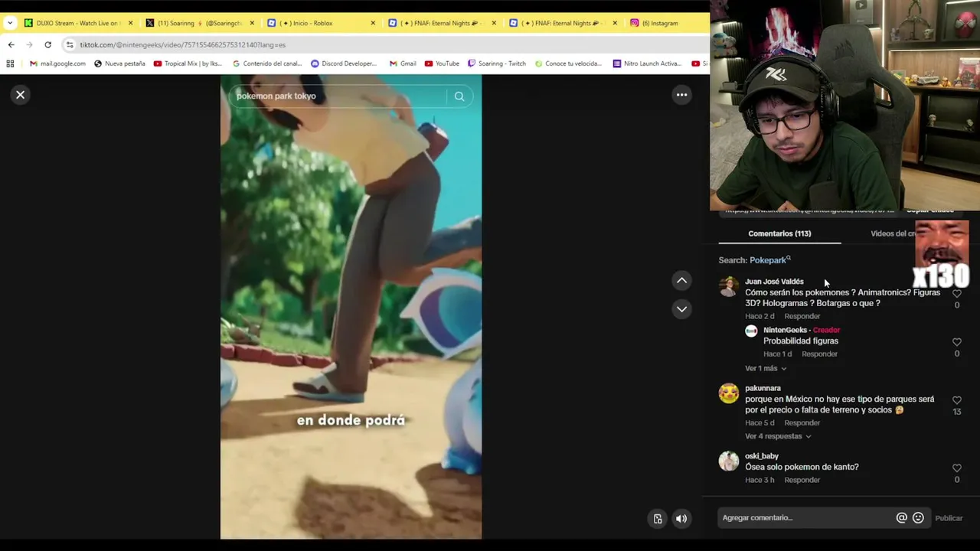Click the 'Agregar comentario' input field
The width and height of the screenshot is (980, 551).
click(x=805, y=518)
